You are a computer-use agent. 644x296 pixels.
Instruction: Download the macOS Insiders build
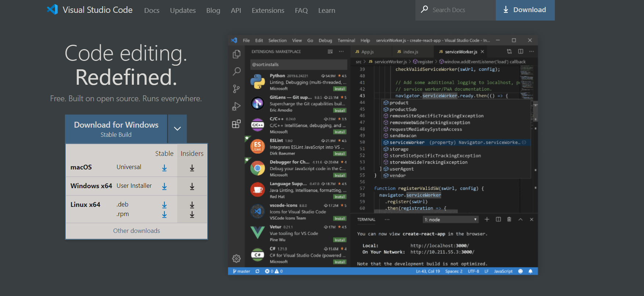[192, 168]
